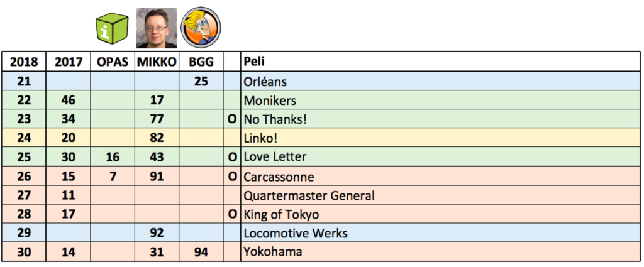644x267 pixels.
Task: Select the 2018 column header
Action: point(24,62)
